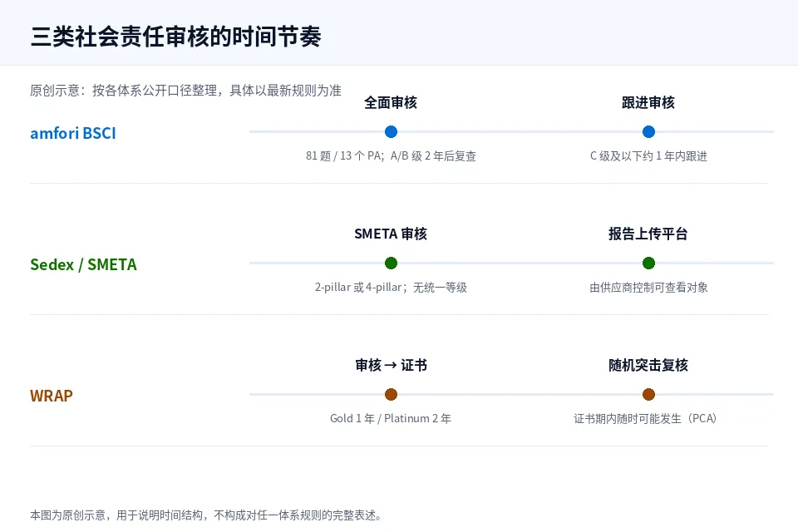
Task: Click the 跟进审核 heading
Action: pos(648,102)
